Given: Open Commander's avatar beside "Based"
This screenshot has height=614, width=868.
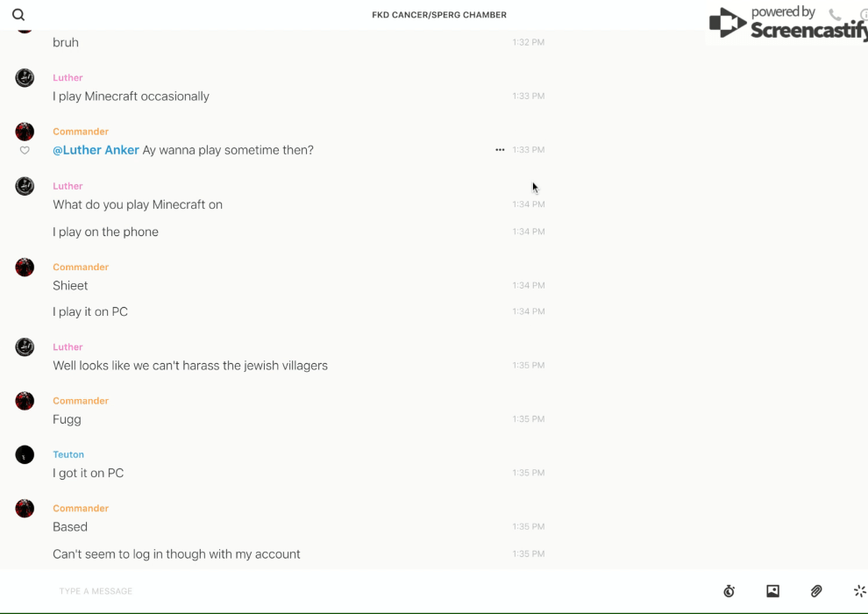Looking at the screenshot, I should click(x=25, y=509).
